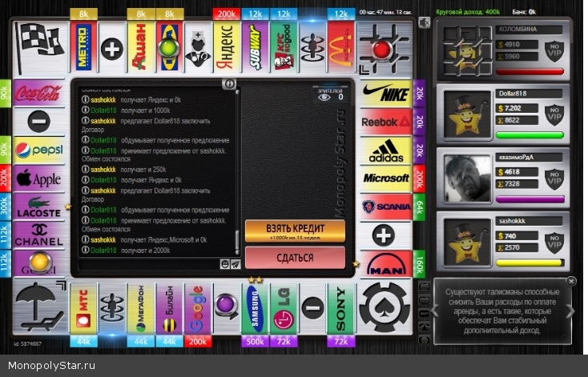Viewport: 588px width, 377px height.
Task: Select the minus cell next to SONY
Action: [x=312, y=308]
